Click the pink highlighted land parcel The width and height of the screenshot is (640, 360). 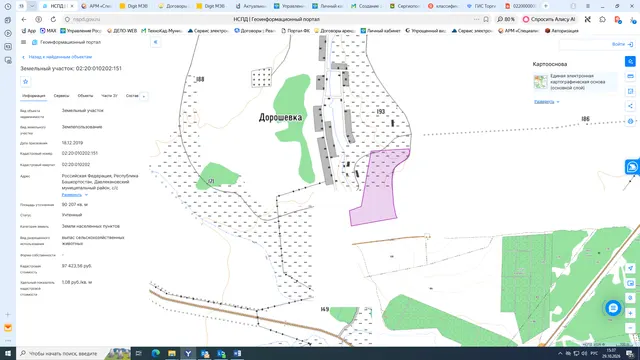[x=380, y=188]
